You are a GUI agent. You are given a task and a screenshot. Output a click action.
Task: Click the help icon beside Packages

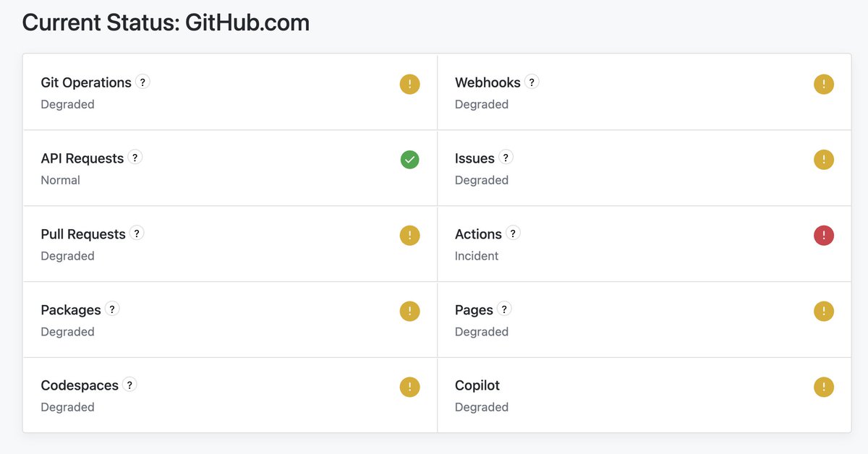point(112,309)
